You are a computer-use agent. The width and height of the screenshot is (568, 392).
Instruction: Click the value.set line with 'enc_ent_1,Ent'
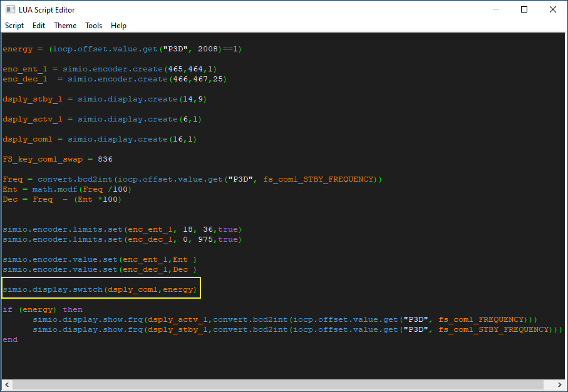pyautogui.click(x=100, y=259)
